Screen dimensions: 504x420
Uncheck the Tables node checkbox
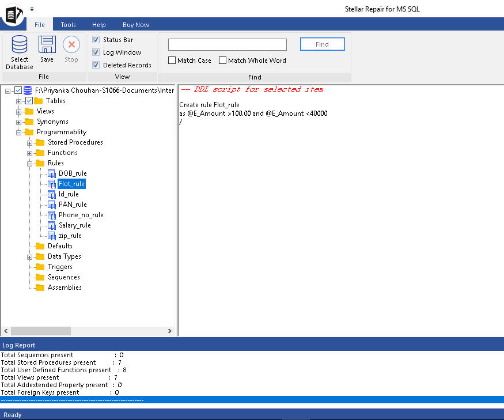29,101
